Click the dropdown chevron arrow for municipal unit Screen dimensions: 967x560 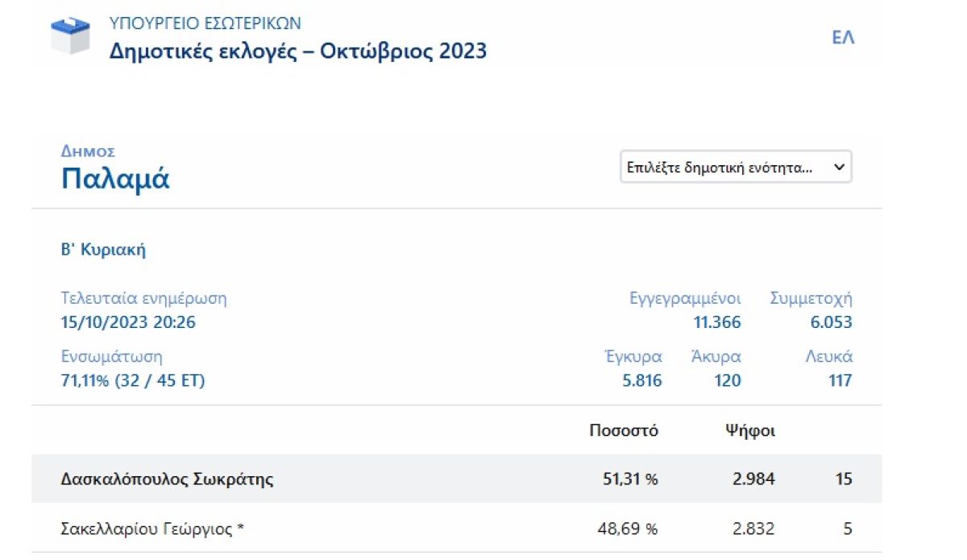tap(838, 168)
